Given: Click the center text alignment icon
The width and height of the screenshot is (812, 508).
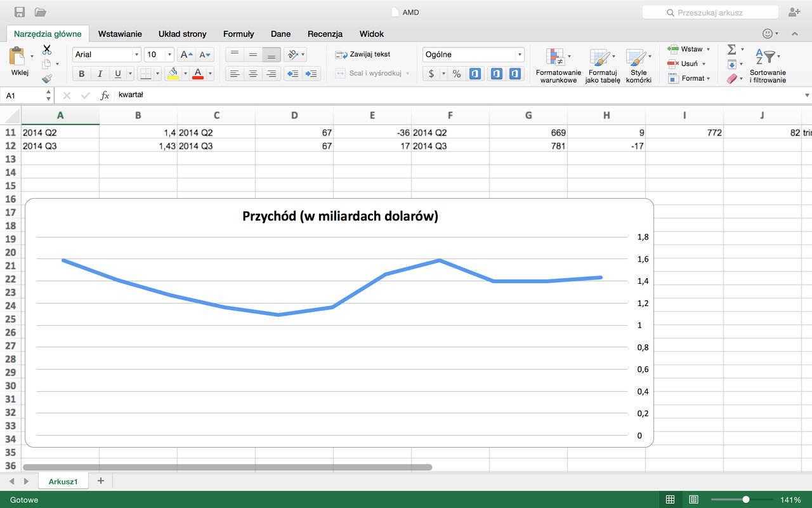Looking at the screenshot, I should (x=253, y=74).
